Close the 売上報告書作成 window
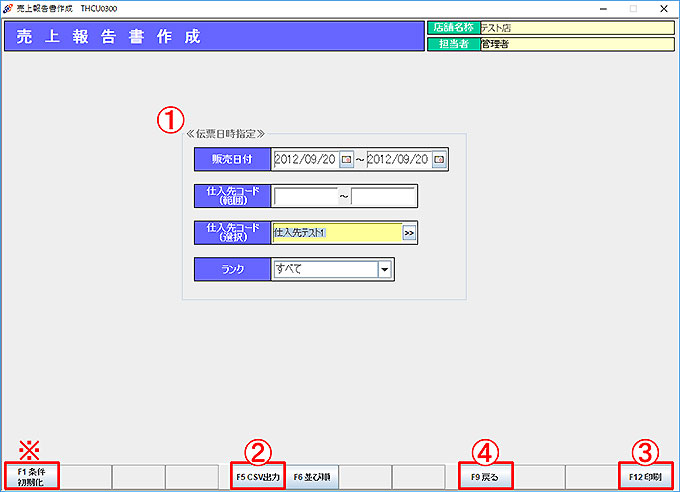This screenshot has height=492, width=680. (x=664, y=9)
